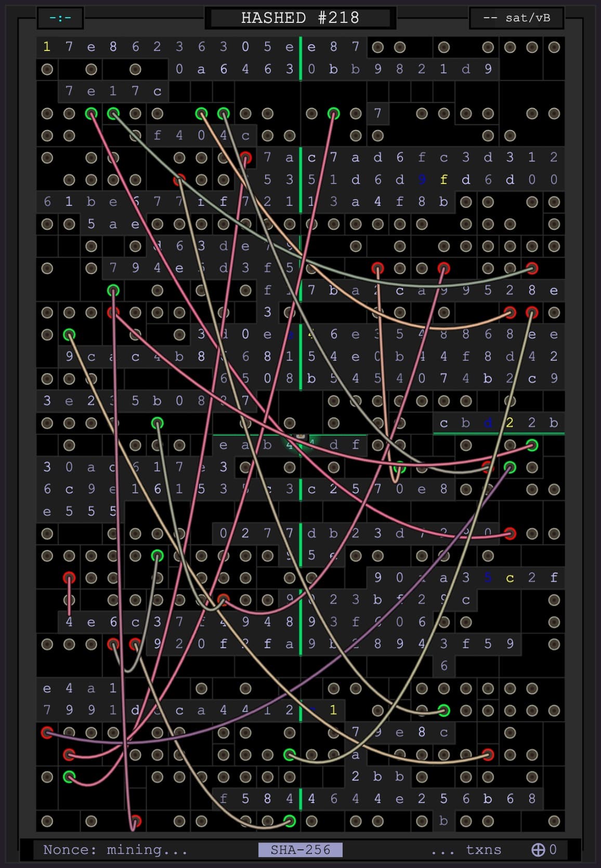The image size is (601, 868).
Task: Click the HASHED #218 title
Action: tap(300, 18)
